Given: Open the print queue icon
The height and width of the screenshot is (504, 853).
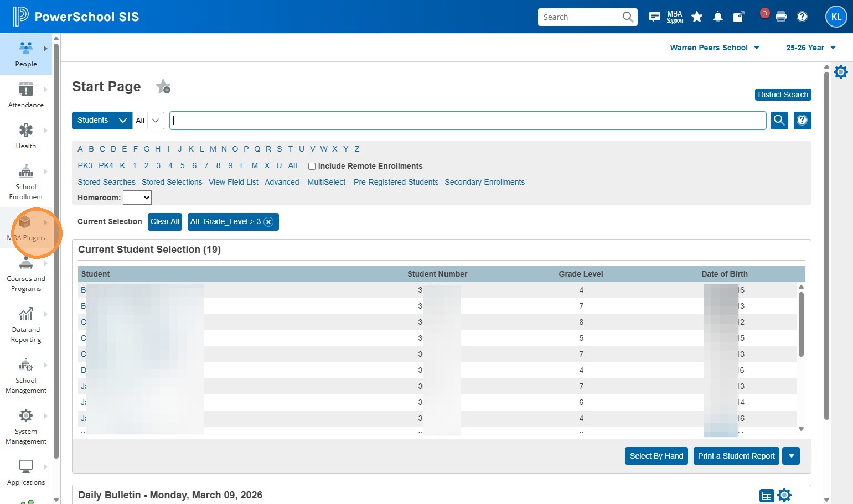Looking at the screenshot, I should point(781,17).
